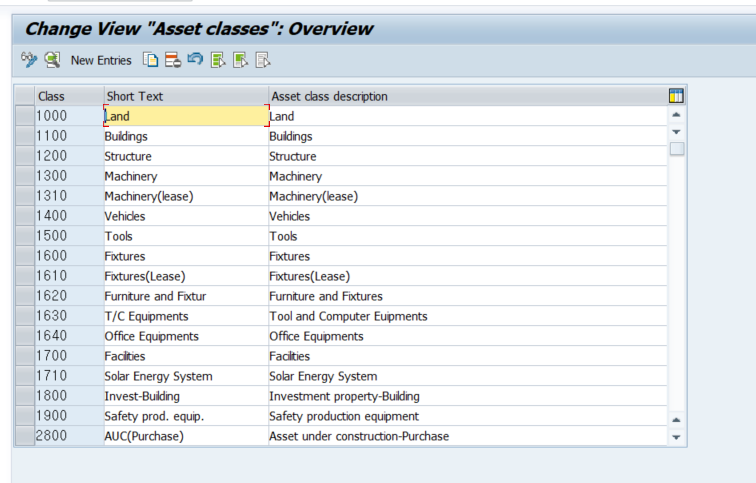Click description 'Solar Energy System'
756x483 pixels.
tap(468, 376)
